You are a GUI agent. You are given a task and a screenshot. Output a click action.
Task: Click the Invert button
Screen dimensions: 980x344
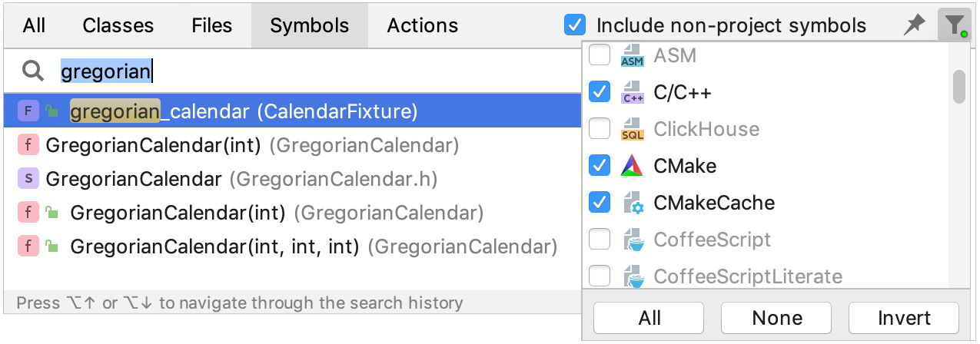click(904, 318)
